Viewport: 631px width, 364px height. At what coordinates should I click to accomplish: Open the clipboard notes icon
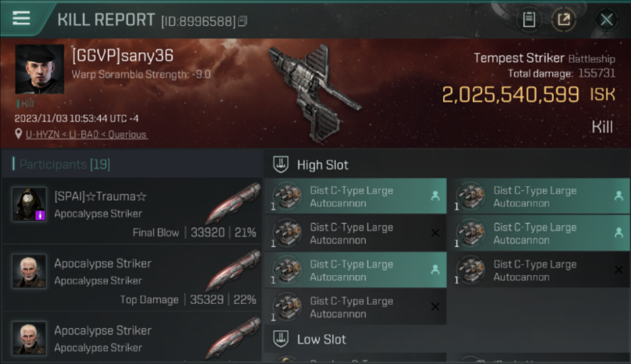click(x=529, y=19)
